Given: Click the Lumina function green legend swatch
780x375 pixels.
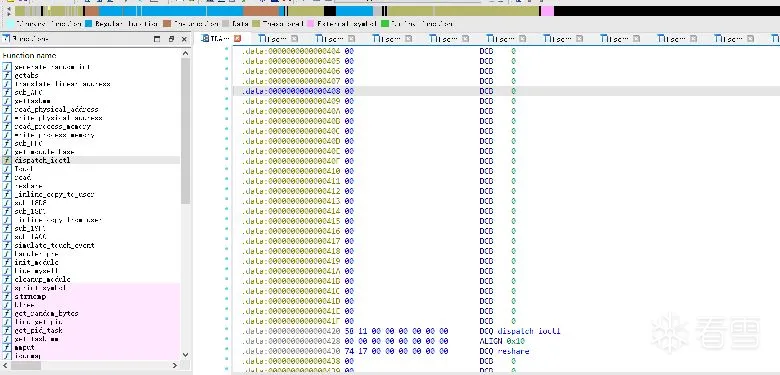Looking at the screenshot, I should click(x=385, y=23).
